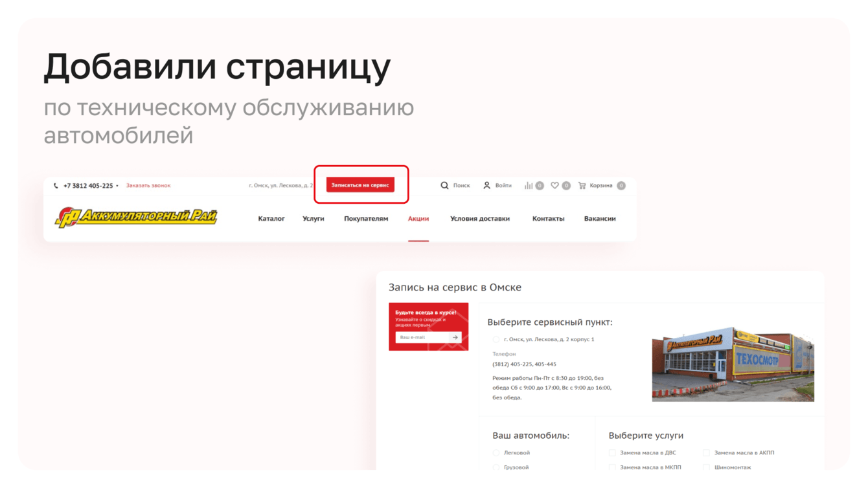
Task: Select Легковой vehicle type
Action: pyautogui.click(x=496, y=453)
